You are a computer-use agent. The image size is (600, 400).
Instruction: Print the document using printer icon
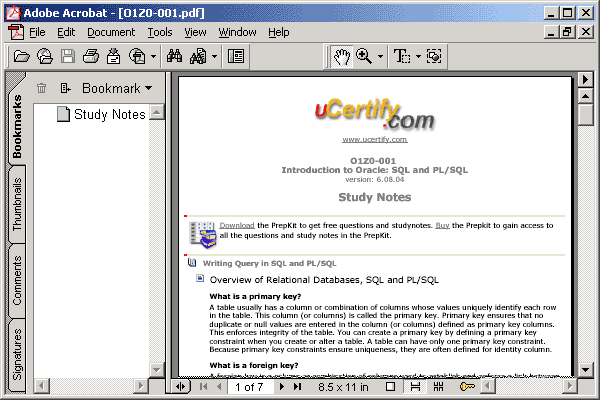click(91, 56)
